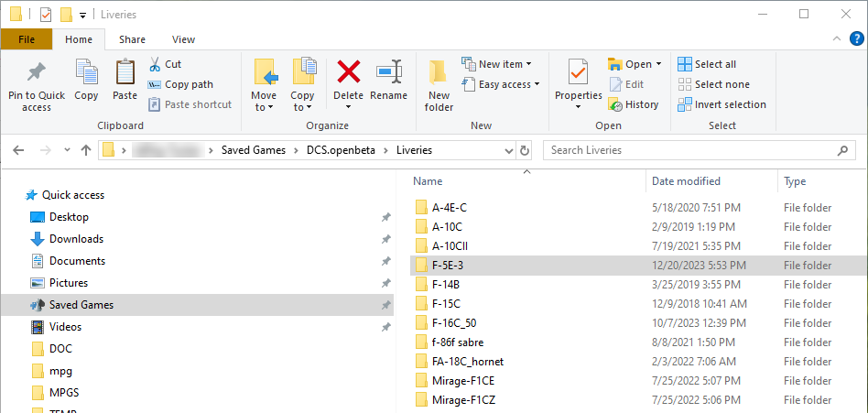Image resolution: width=868 pixels, height=413 pixels.
Task: Sort by the Name column header
Action: pyautogui.click(x=428, y=181)
